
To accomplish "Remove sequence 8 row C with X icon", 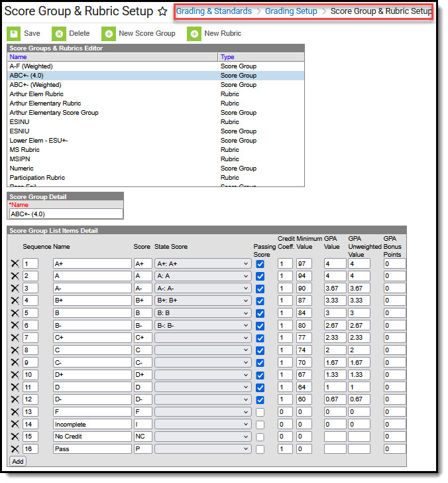I will coord(15,350).
